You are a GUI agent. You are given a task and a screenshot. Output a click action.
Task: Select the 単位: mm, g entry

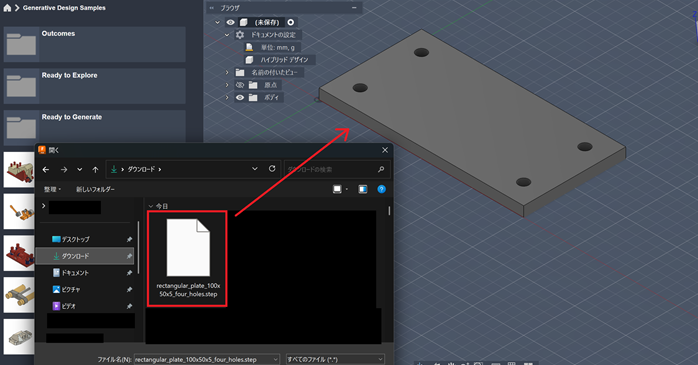(277, 47)
